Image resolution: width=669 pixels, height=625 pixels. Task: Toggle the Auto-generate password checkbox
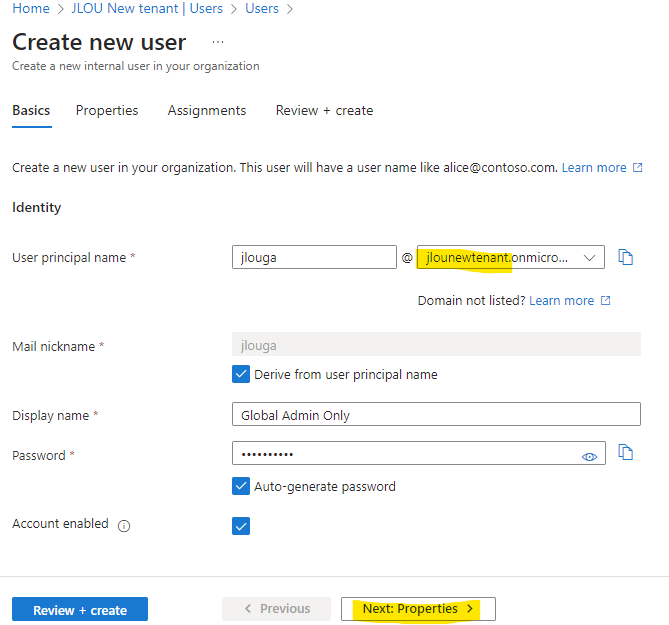(241, 486)
